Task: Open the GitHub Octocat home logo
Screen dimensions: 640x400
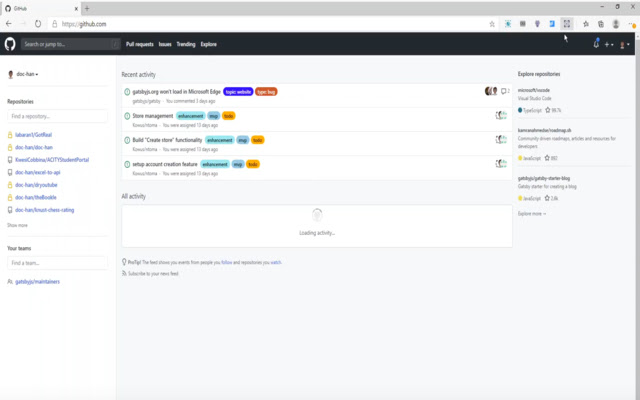Action: pyautogui.click(x=10, y=44)
